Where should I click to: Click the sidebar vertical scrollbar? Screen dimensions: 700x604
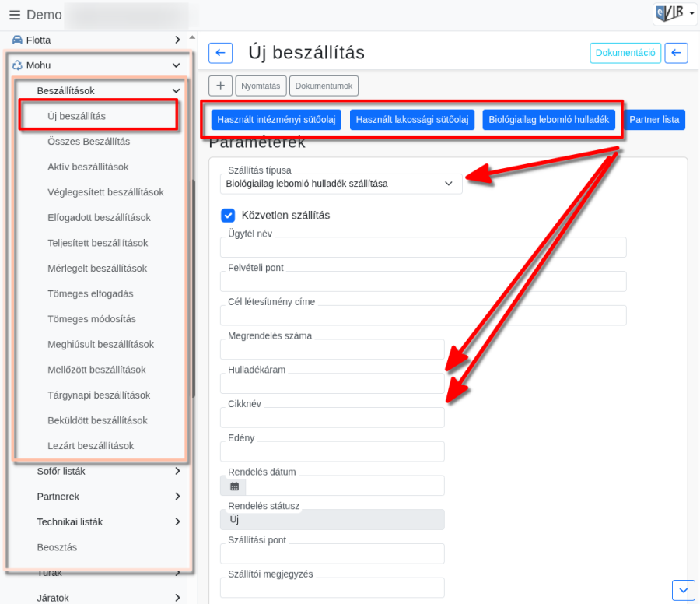(193, 288)
